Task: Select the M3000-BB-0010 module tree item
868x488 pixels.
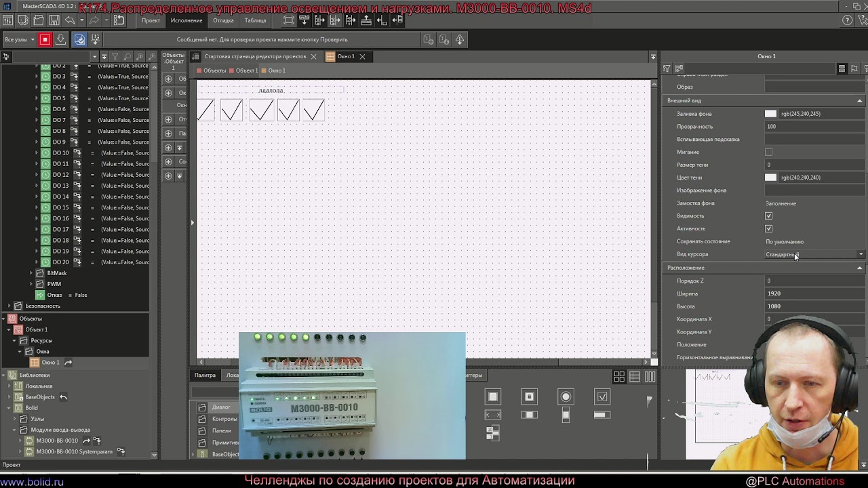Action: click(x=57, y=441)
